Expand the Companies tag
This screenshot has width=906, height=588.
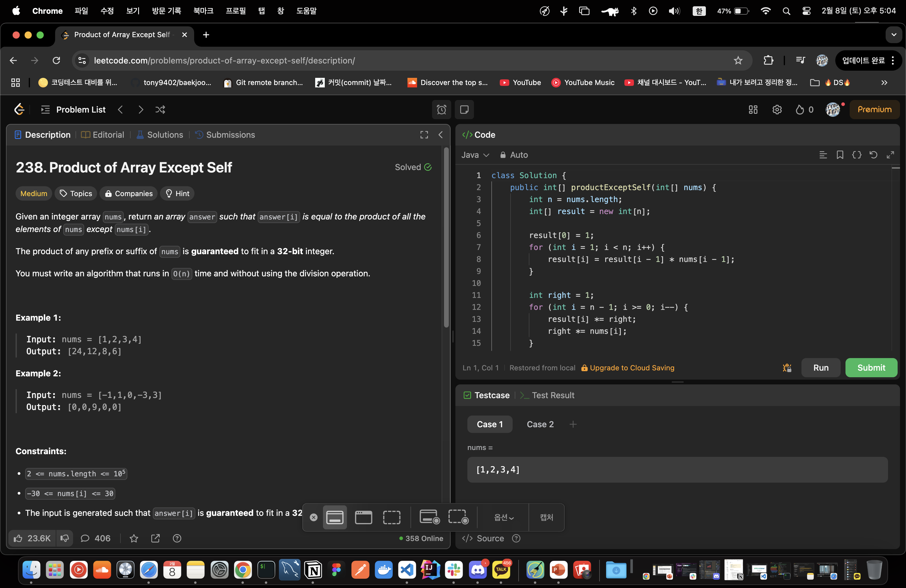point(129,193)
